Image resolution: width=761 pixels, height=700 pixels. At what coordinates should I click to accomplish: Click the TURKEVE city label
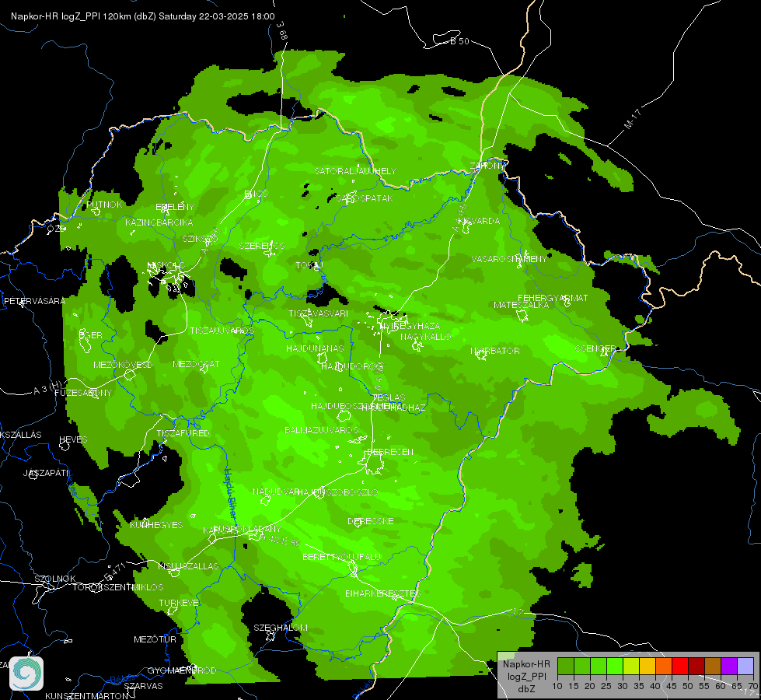click(179, 603)
